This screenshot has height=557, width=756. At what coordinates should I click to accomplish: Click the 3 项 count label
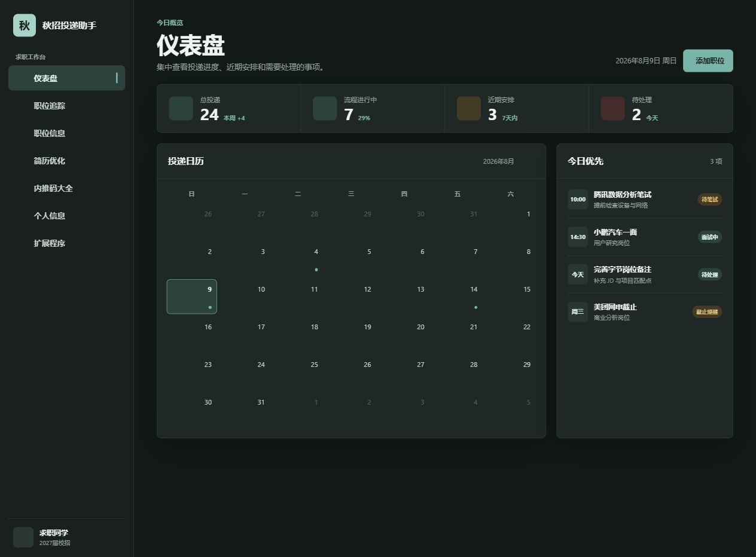(716, 161)
